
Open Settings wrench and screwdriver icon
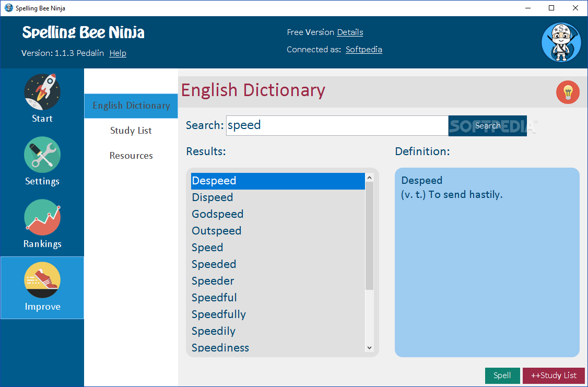click(42, 155)
